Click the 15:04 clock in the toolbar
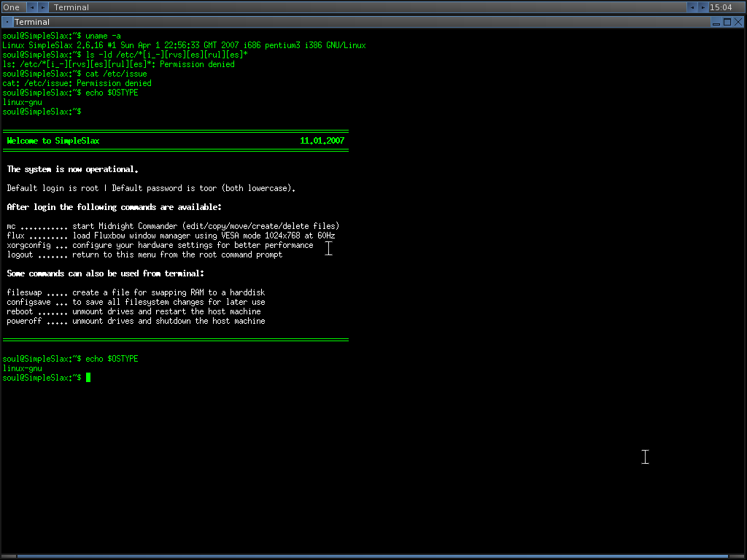 tap(721, 7)
